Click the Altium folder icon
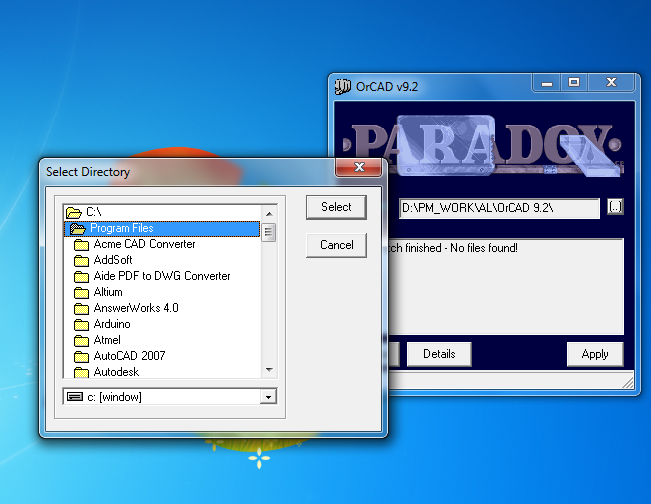651x504 pixels. [x=81, y=293]
